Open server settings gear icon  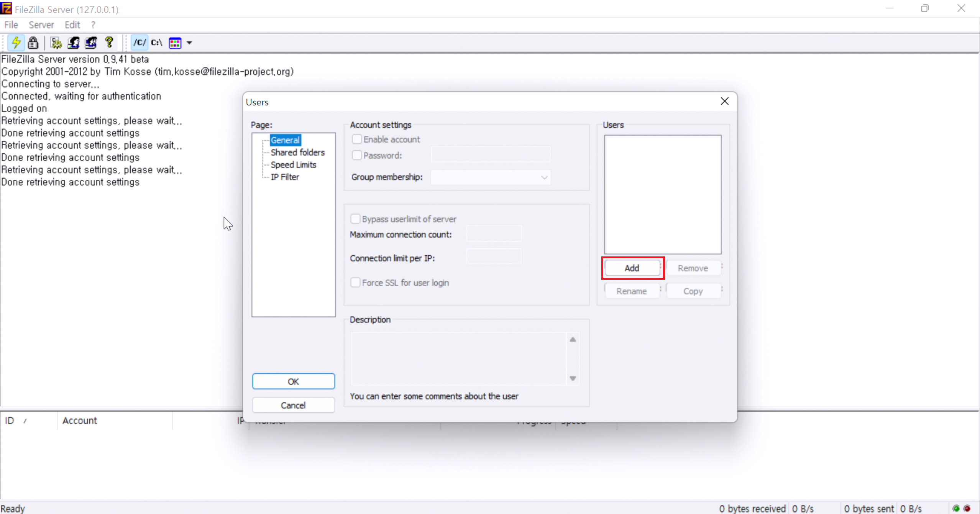(56, 43)
